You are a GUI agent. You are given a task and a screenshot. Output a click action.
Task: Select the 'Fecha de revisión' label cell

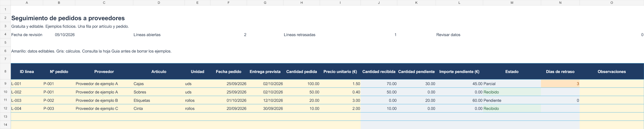[27, 35]
